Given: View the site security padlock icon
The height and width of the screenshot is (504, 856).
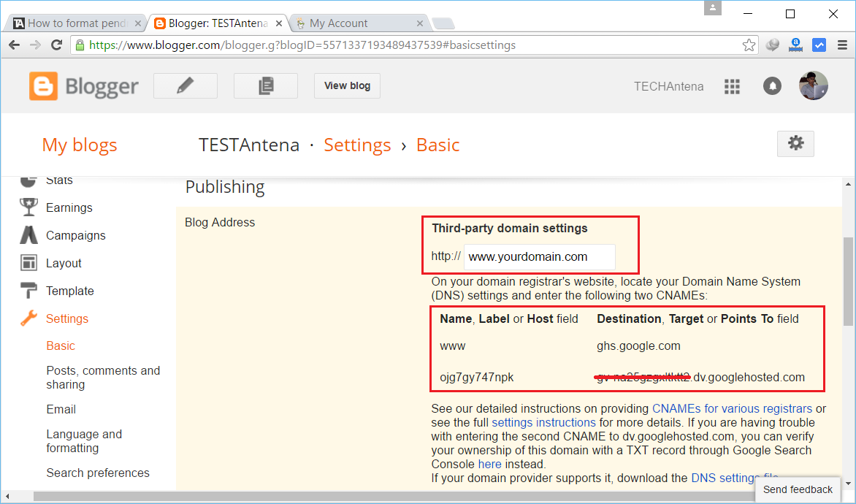Looking at the screenshot, I should click(80, 45).
